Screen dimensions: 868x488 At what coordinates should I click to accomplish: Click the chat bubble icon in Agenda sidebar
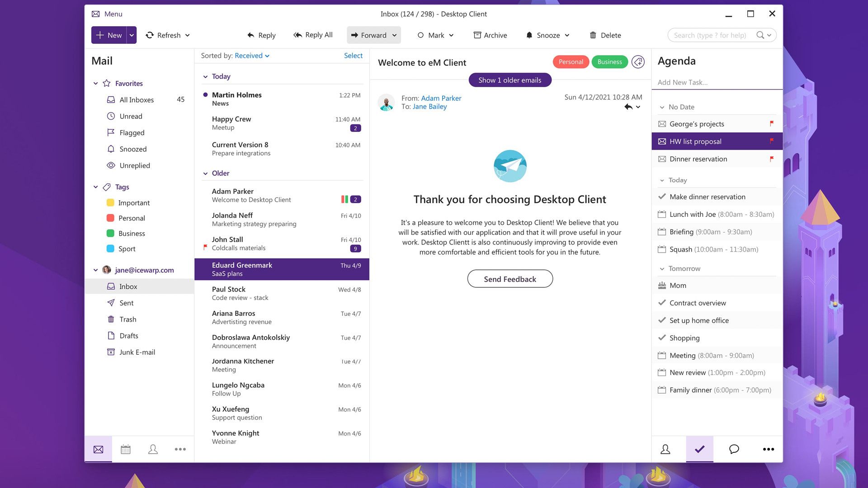[734, 449]
